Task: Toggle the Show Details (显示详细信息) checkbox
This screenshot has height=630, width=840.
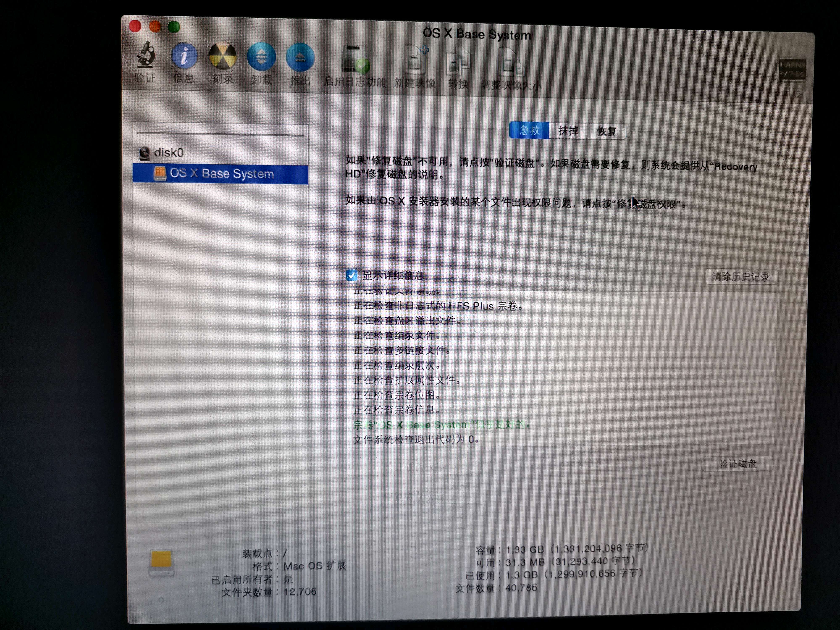Action: click(352, 275)
